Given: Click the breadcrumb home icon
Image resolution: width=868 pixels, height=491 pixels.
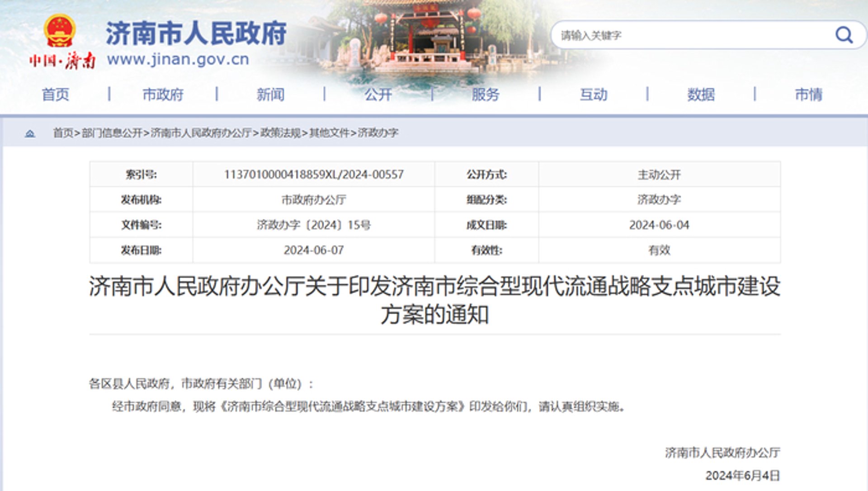Looking at the screenshot, I should tap(30, 133).
